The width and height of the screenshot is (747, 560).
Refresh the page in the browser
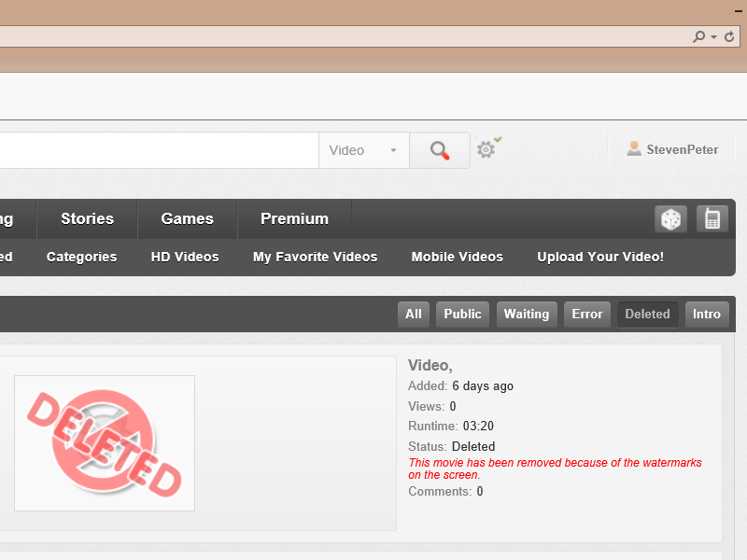point(729,36)
